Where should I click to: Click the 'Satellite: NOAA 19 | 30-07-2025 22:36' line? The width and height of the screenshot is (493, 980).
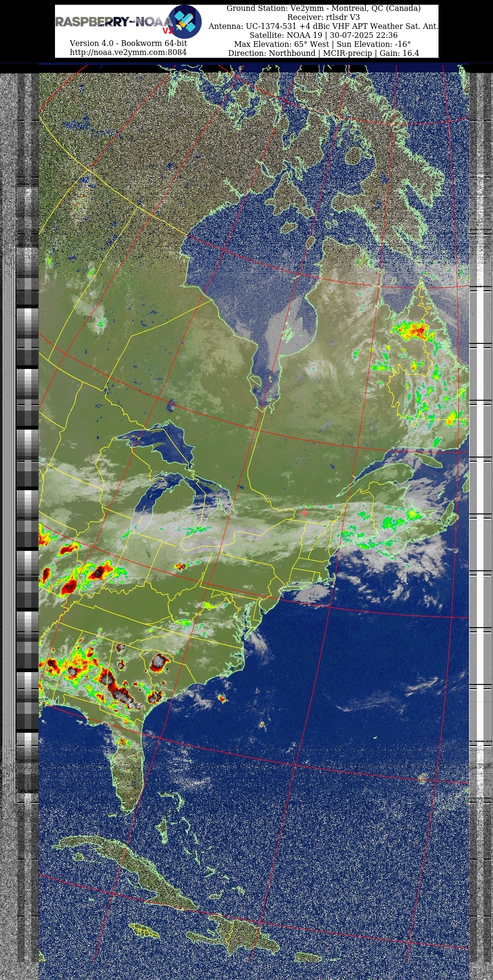tap(323, 35)
